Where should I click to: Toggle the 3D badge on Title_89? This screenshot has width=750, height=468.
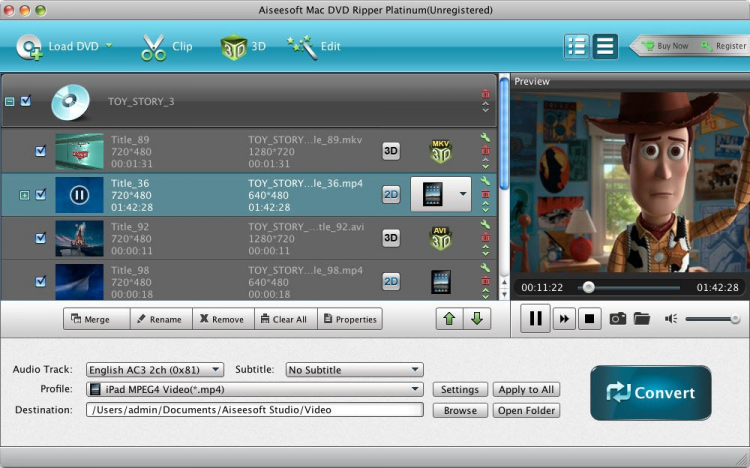(x=391, y=151)
